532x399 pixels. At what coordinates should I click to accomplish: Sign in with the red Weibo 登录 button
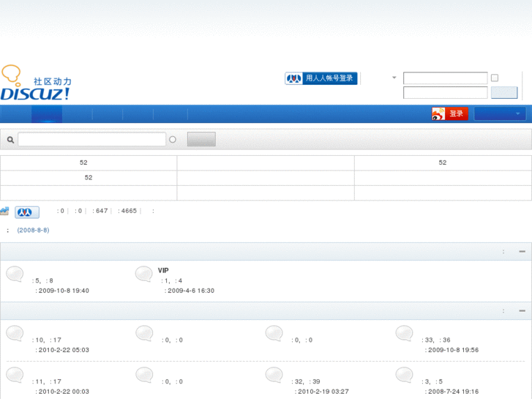[x=450, y=113]
